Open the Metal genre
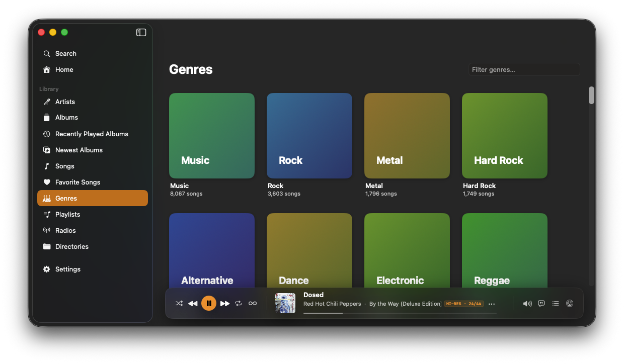The image size is (624, 364). [x=407, y=135]
